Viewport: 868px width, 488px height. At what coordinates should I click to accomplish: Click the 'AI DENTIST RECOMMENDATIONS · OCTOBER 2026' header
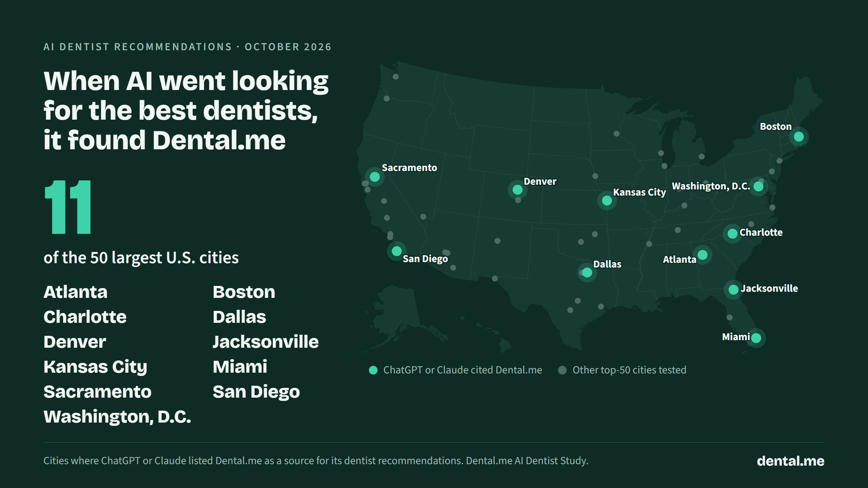click(187, 47)
